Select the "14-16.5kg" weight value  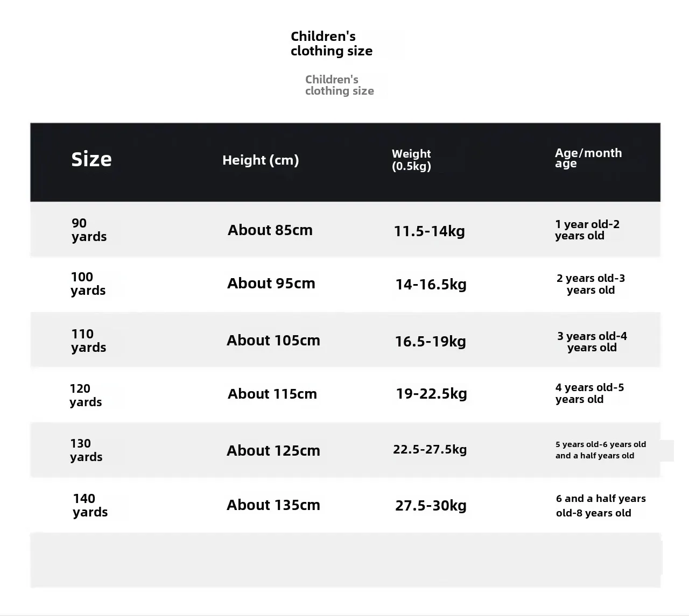coord(431,285)
